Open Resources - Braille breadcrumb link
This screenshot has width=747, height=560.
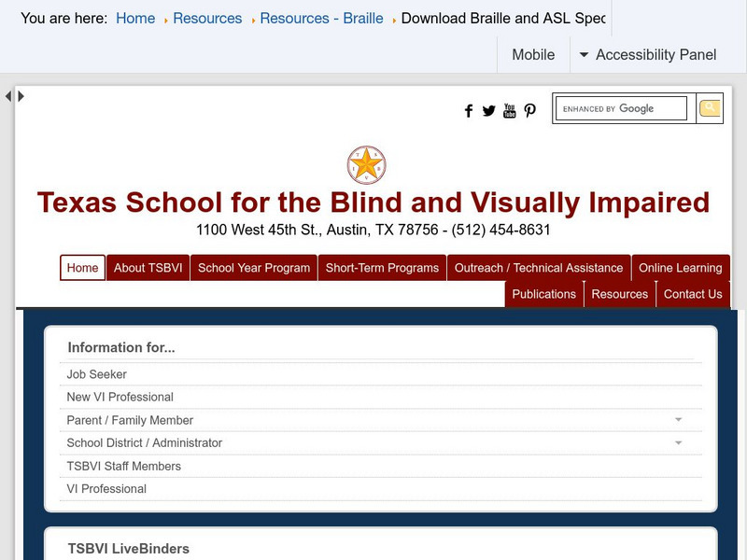click(x=321, y=18)
